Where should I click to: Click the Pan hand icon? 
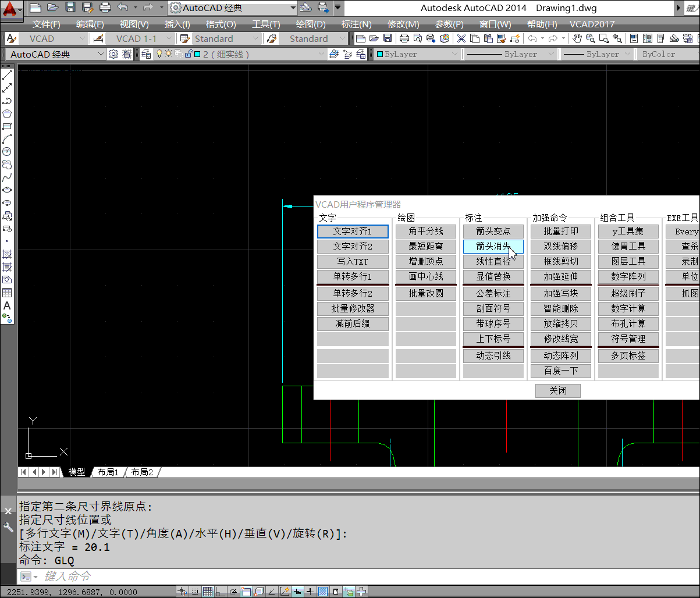577,39
